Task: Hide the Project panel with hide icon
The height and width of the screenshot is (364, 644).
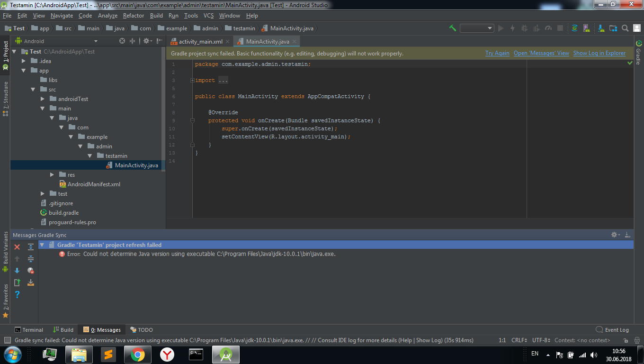Action: coord(160,41)
